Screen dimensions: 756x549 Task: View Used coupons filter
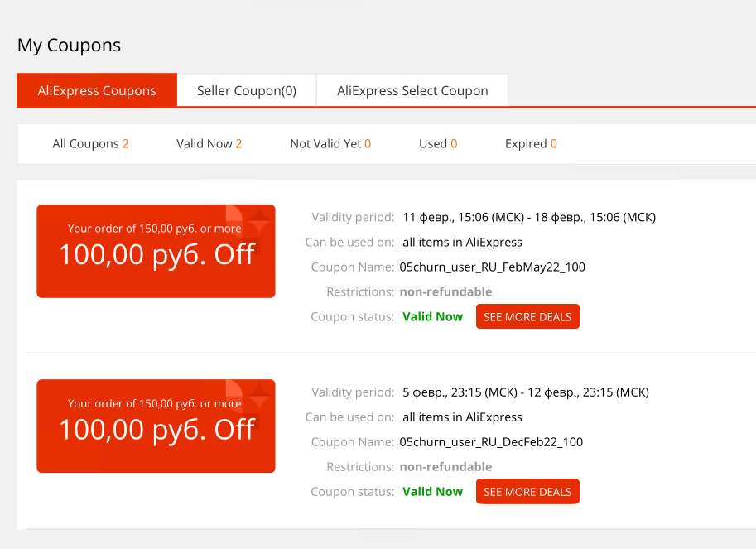point(438,143)
